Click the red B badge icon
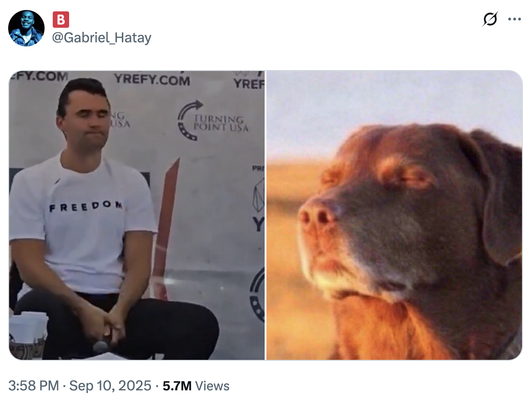Screen dimensions: 532x404 [x=61, y=20]
